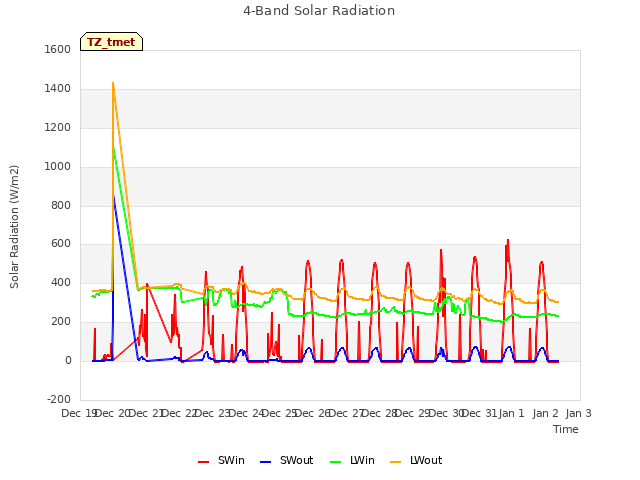Screen dimensions: 640x480
Task: Click the red SWin legend swatch
Action: pos(203,462)
